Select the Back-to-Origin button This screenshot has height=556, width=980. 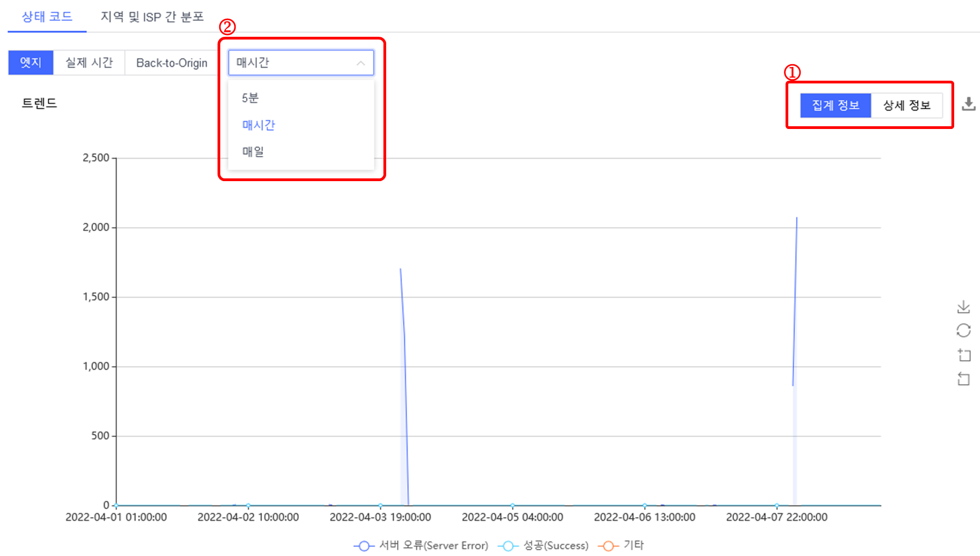point(171,63)
